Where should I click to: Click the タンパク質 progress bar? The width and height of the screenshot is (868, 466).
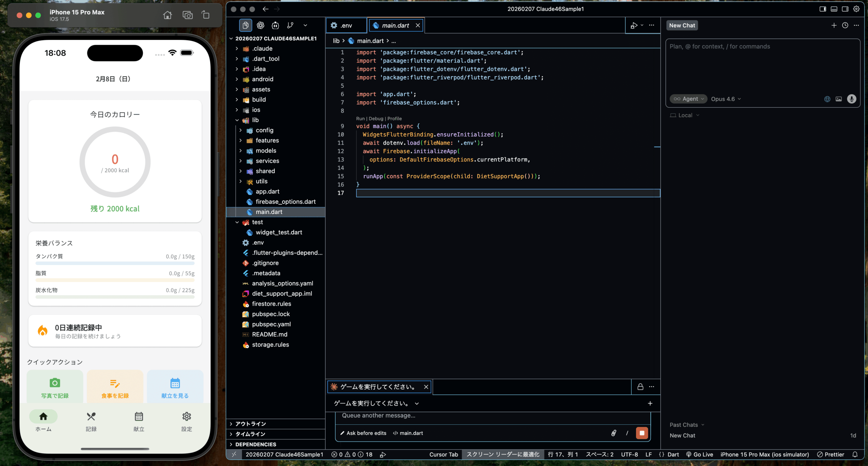coord(115,263)
